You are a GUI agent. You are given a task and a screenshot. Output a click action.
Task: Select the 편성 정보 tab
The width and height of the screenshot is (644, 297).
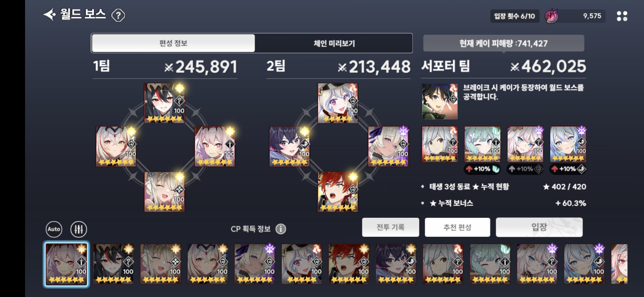pos(173,43)
